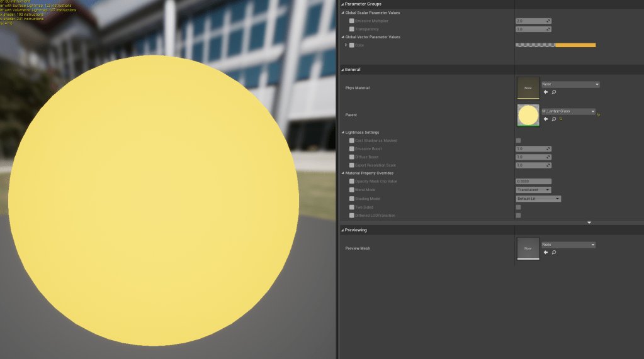Click the Opacity Mask Clip Value field
Image resolution: width=644 pixels, height=359 pixels.
click(x=533, y=181)
